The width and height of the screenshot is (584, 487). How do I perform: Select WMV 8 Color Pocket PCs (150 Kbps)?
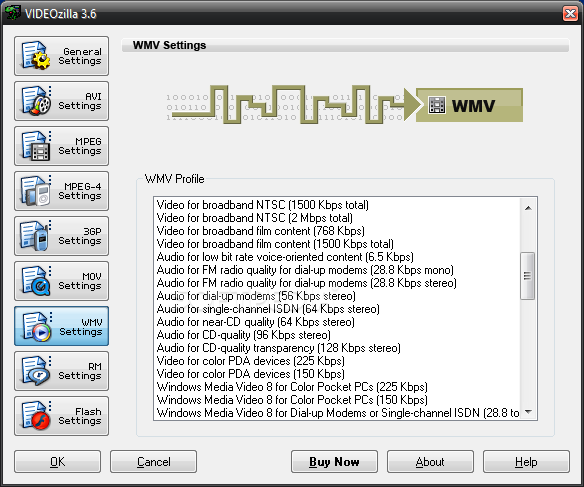(x=292, y=400)
